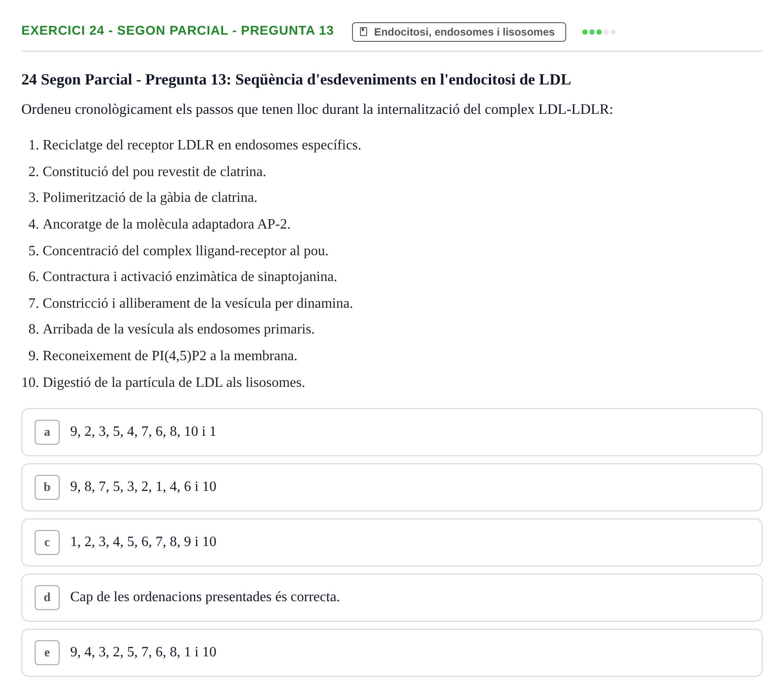The image size is (784, 699).
Task: Click step 'Polimerització de la gàbia de clatrina'
Action: coord(150,197)
